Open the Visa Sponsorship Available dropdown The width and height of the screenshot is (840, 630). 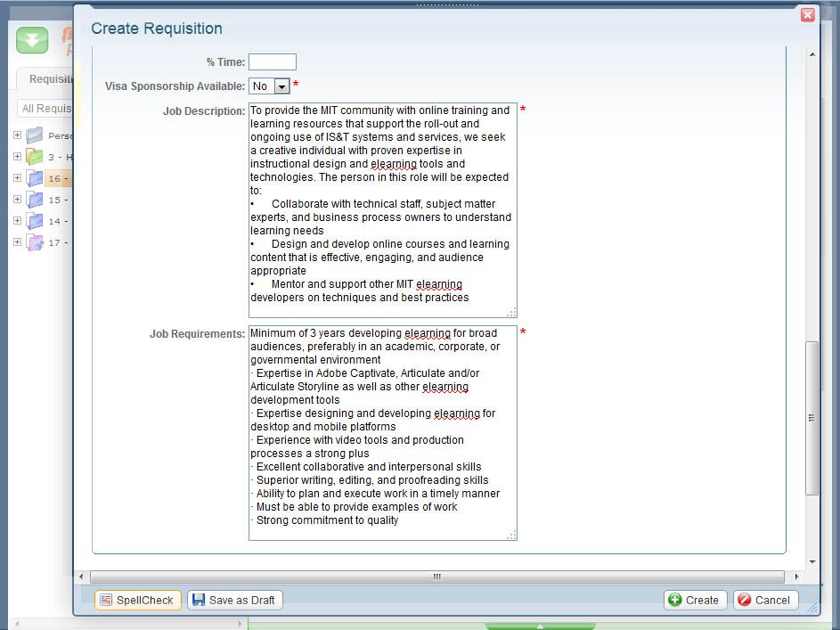[281, 86]
